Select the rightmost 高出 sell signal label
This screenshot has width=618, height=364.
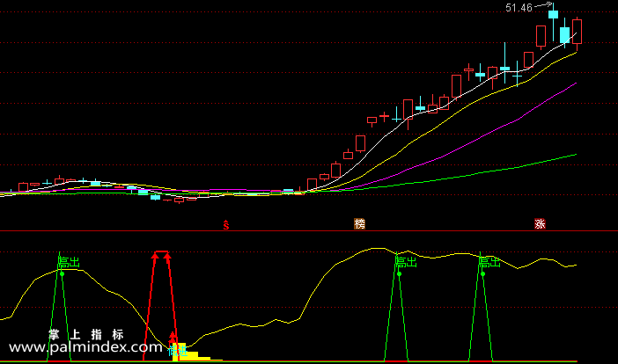489,263
